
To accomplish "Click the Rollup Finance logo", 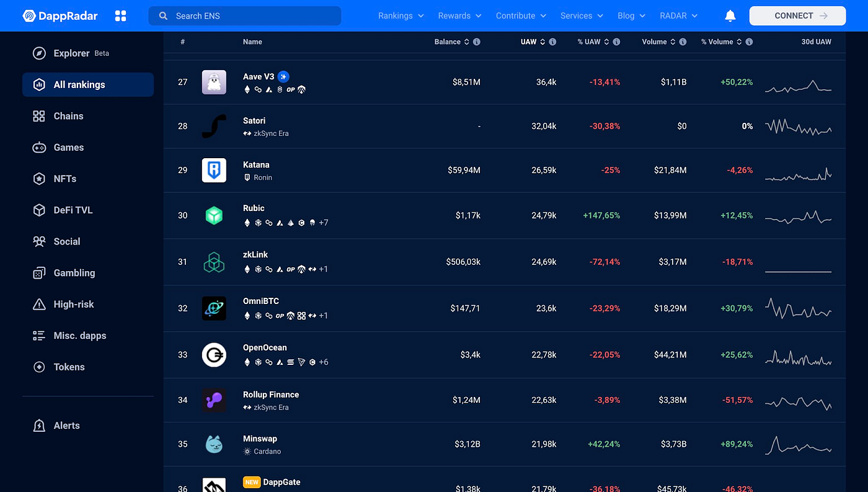I will [x=214, y=400].
